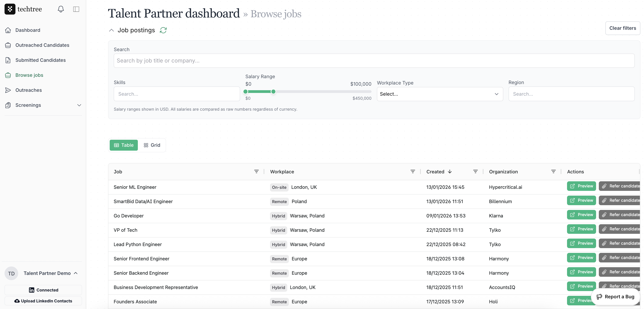Open the Organization column filter icon

[553, 171]
